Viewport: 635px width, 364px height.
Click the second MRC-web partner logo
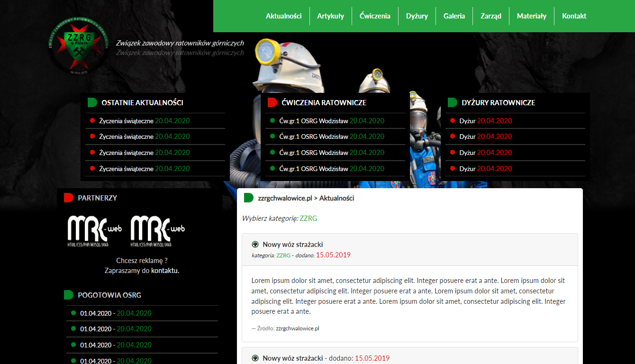coord(157,231)
